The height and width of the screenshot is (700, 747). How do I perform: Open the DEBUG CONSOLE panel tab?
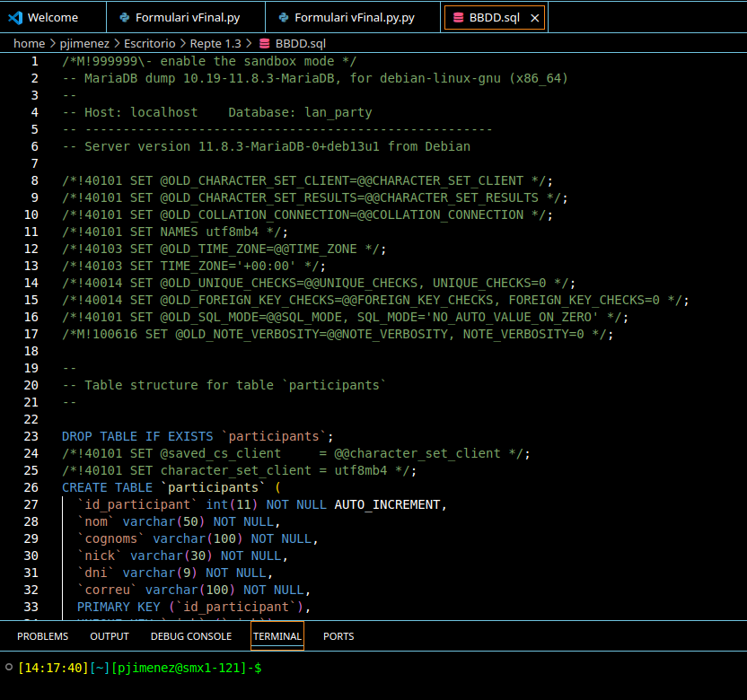190,636
